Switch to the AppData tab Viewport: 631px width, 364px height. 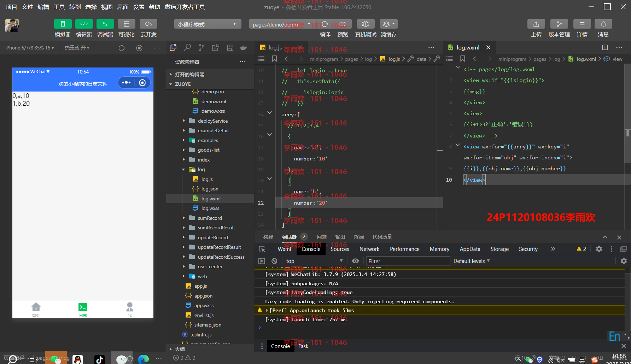point(470,249)
